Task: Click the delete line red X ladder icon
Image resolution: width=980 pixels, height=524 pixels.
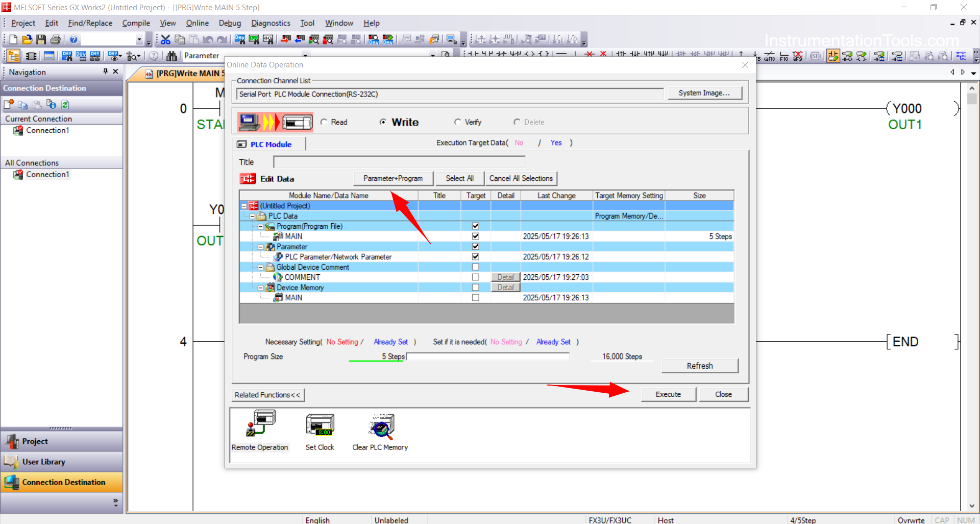Action: 590,54
